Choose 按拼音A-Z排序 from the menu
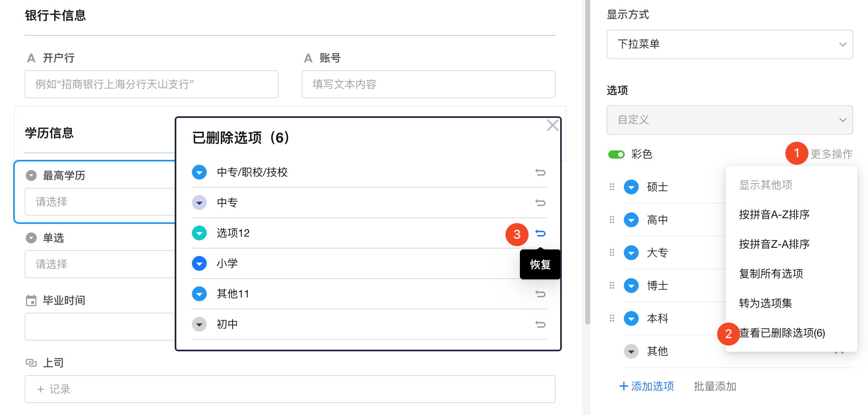 pos(774,214)
